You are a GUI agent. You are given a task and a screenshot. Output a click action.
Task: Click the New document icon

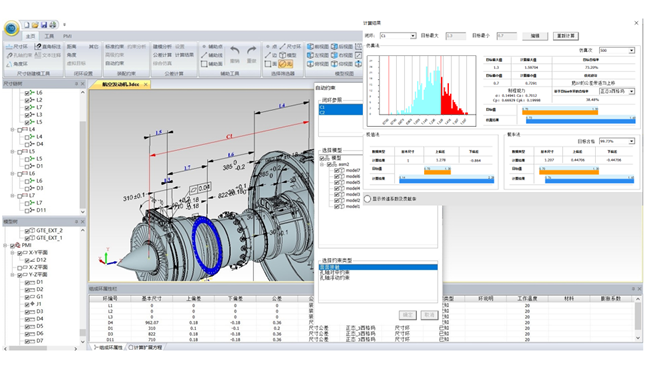pyautogui.click(x=27, y=25)
